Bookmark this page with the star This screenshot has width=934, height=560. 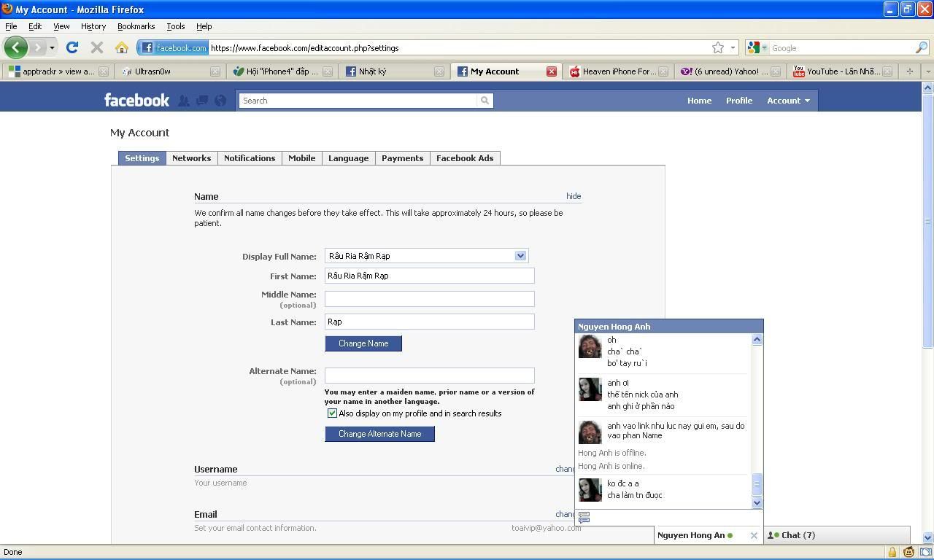[718, 47]
